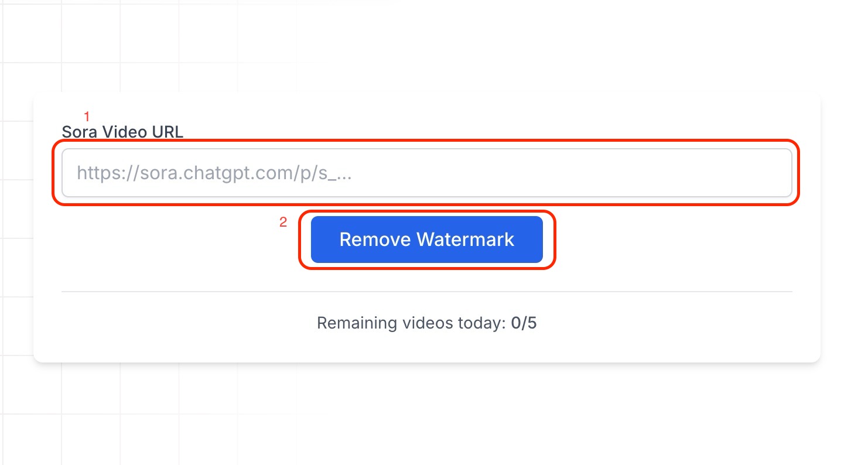Hit the blue Remove Watermark button
Viewport: 868px width, 465px height.
426,240
